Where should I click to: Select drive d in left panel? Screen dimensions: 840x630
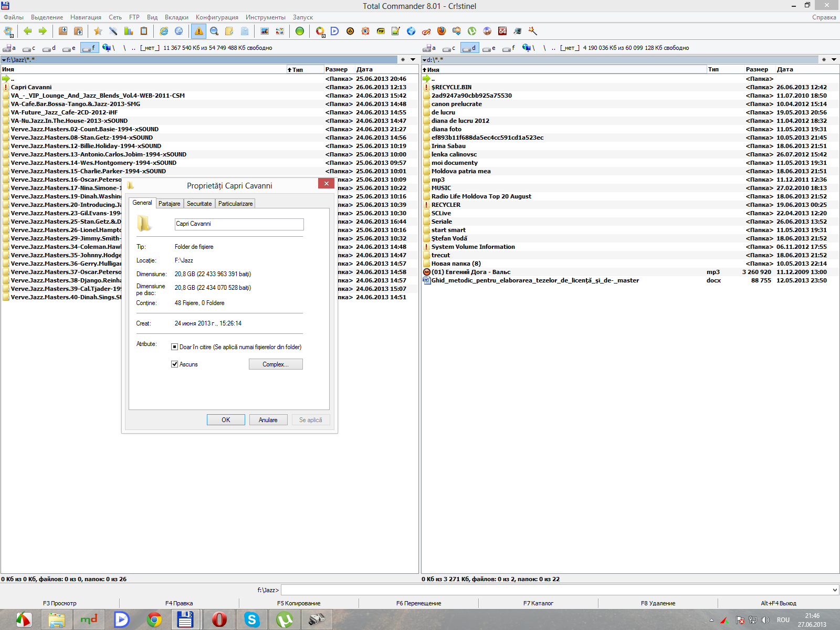(49, 48)
